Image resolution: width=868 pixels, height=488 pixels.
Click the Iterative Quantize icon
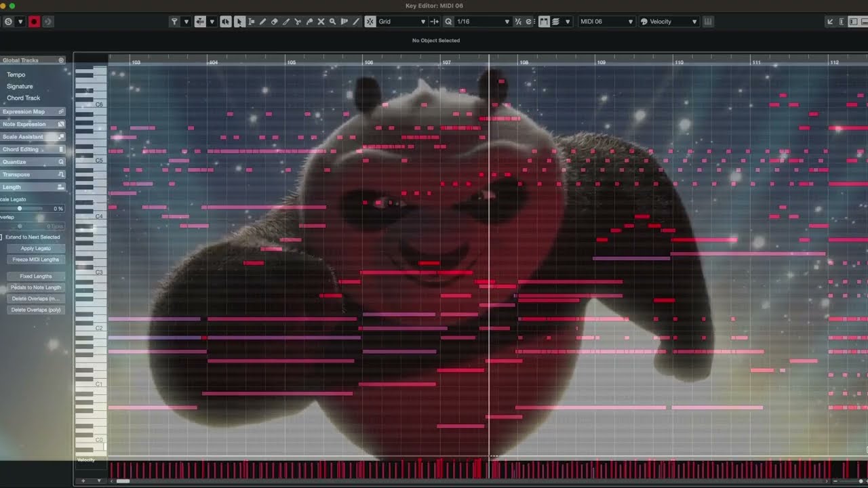(x=518, y=22)
